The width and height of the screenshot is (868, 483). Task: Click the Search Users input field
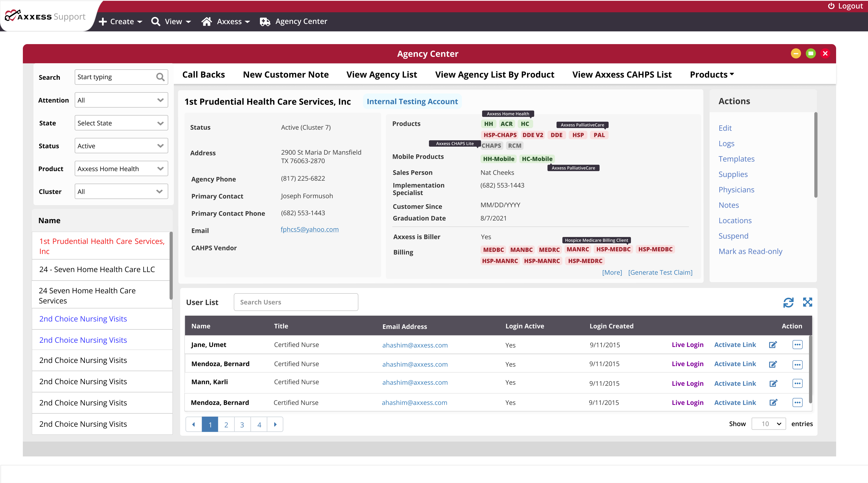296,302
